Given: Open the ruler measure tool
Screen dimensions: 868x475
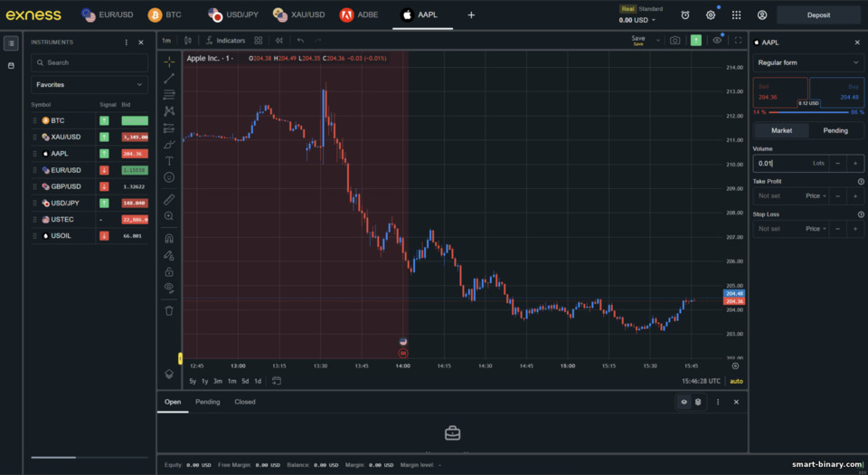Looking at the screenshot, I should pyautogui.click(x=169, y=199).
